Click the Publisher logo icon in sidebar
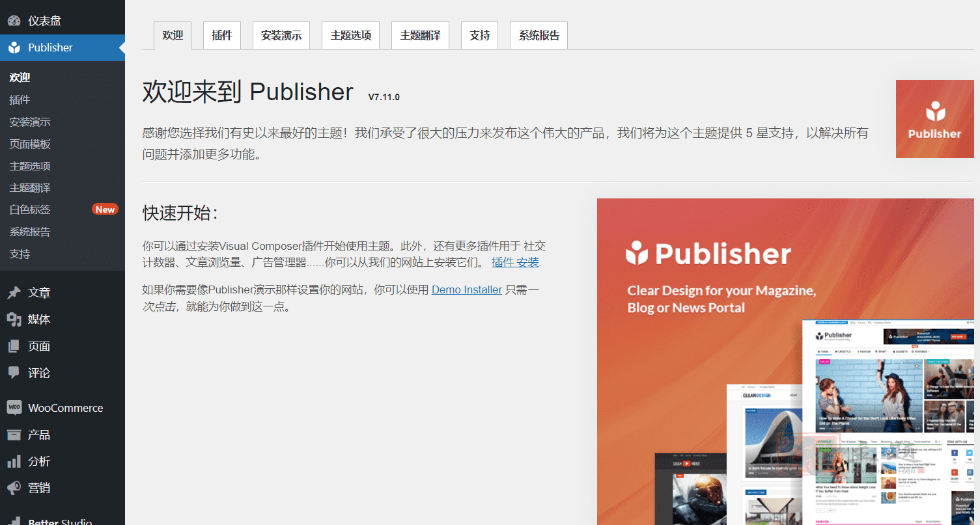 point(14,47)
